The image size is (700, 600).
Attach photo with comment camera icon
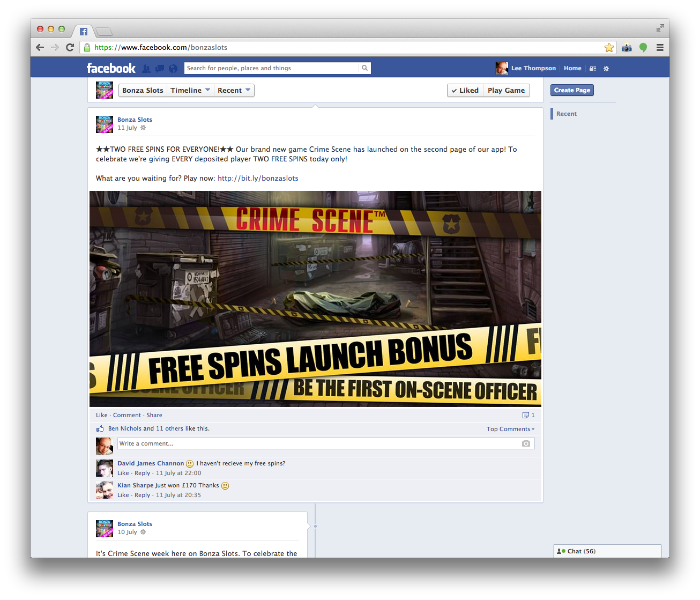tap(526, 443)
